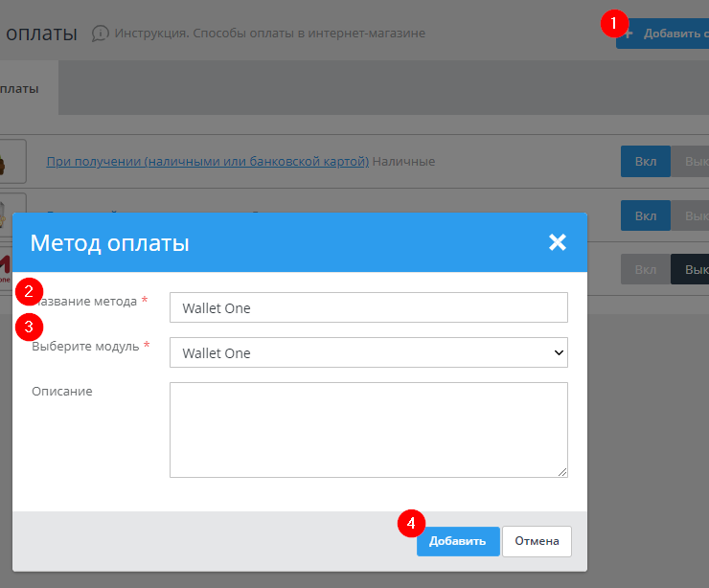This screenshot has height=588, width=709.
Task: Click Выкл on the third payment row
Action: (x=694, y=269)
